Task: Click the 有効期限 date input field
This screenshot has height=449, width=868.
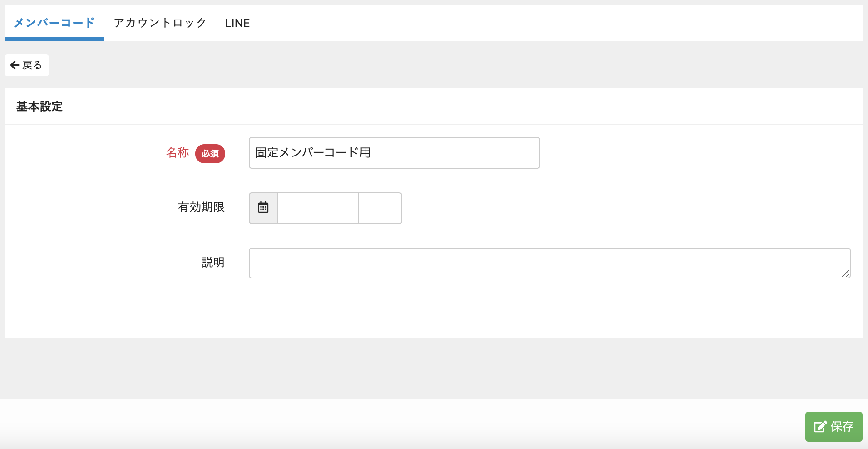Action: pyautogui.click(x=318, y=208)
